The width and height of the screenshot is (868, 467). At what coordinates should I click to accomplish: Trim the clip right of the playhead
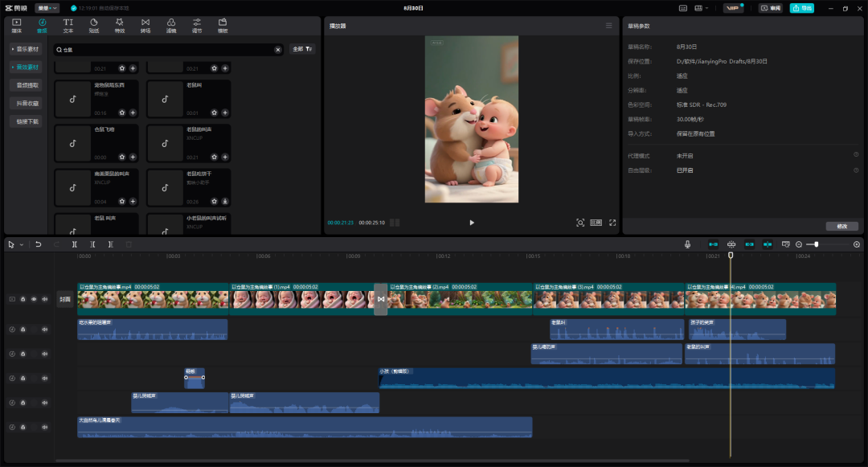111,244
